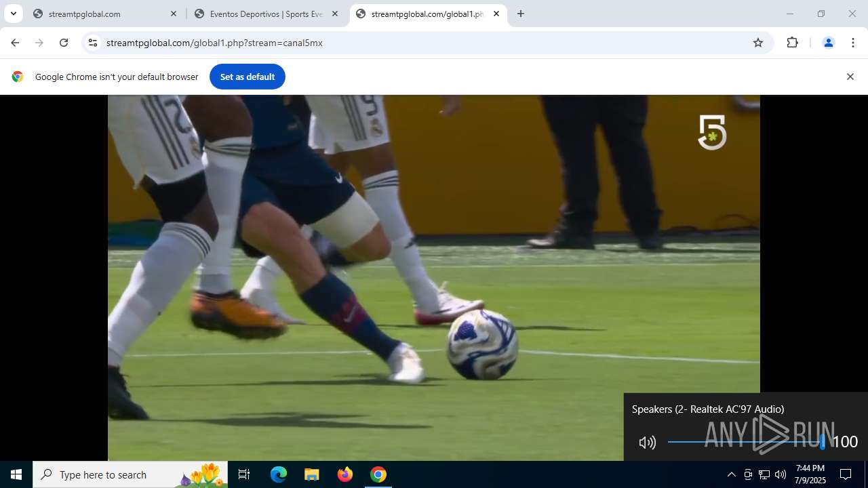Open the Extensions puzzle icon
The height and width of the screenshot is (488, 868).
(793, 43)
